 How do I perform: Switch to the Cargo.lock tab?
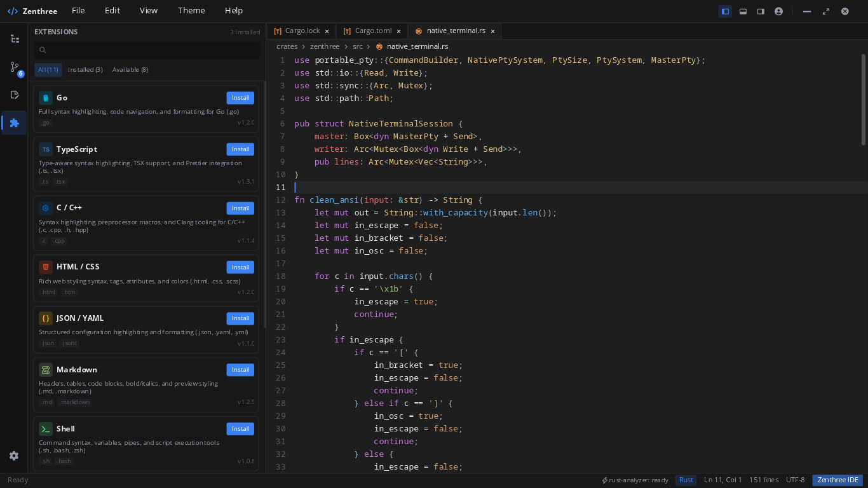tap(301, 31)
